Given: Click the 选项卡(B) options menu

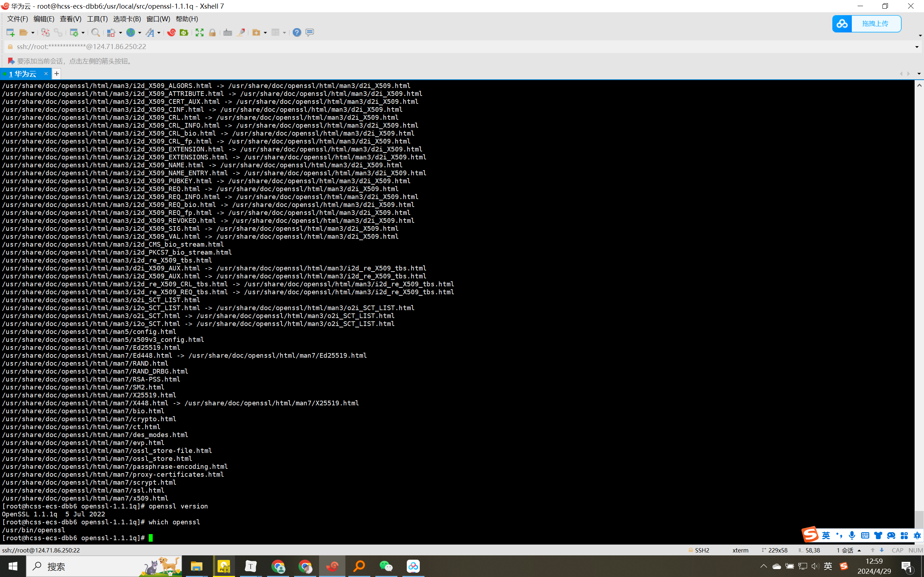Looking at the screenshot, I should 126,19.
